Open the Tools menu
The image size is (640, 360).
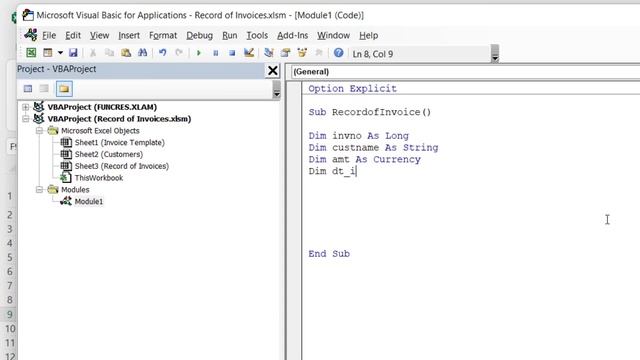pos(257,36)
